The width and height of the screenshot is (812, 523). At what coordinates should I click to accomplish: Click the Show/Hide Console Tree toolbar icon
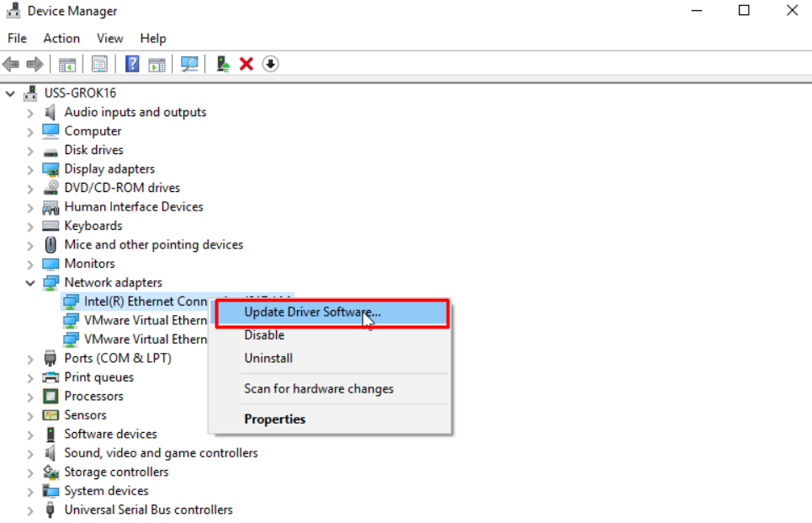click(67, 64)
